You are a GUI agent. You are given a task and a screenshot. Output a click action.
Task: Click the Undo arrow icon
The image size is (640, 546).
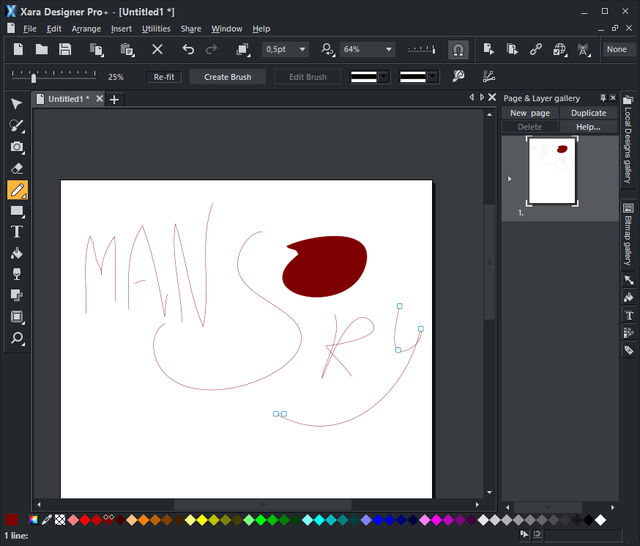(x=188, y=49)
